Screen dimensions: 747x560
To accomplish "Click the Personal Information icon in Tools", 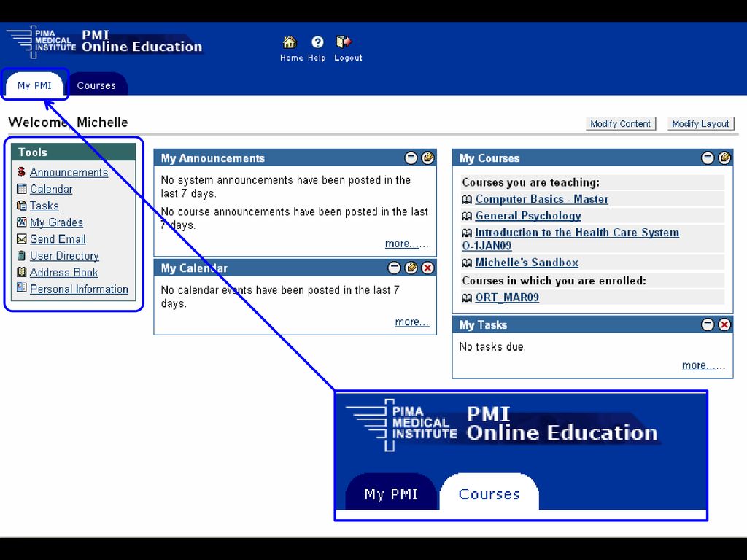I will (x=21, y=287).
